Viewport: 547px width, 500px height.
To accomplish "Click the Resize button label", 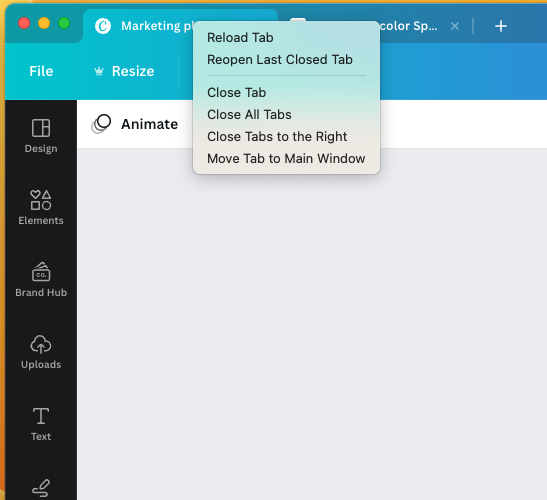I will point(133,71).
